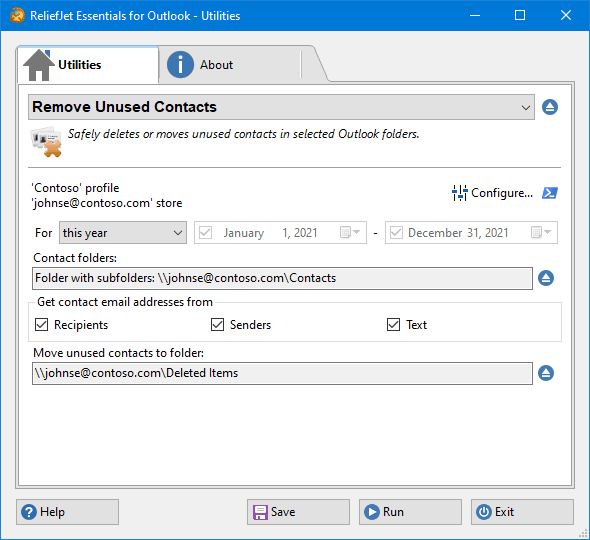The height and width of the screenshot is (540, 590).
Task: Open Help with the Help button
Action: (x=67, y=512)
